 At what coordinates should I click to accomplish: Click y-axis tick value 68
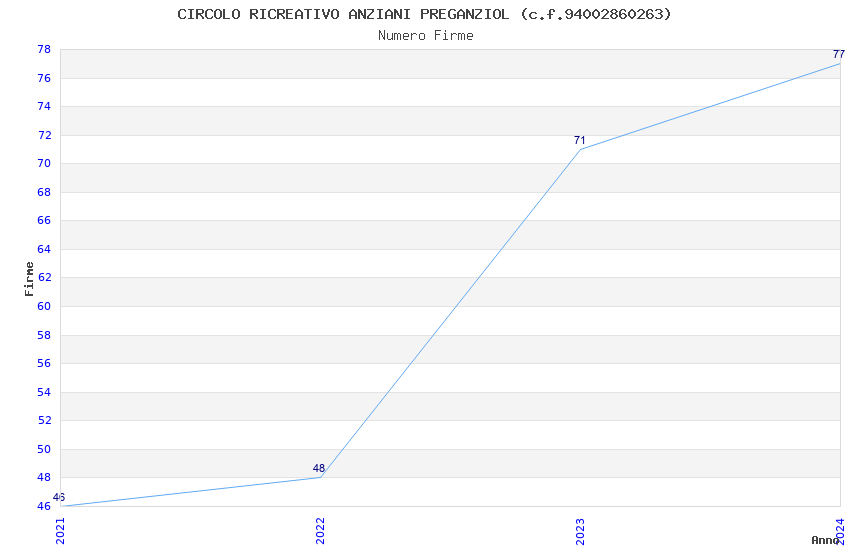click(44, 192)
